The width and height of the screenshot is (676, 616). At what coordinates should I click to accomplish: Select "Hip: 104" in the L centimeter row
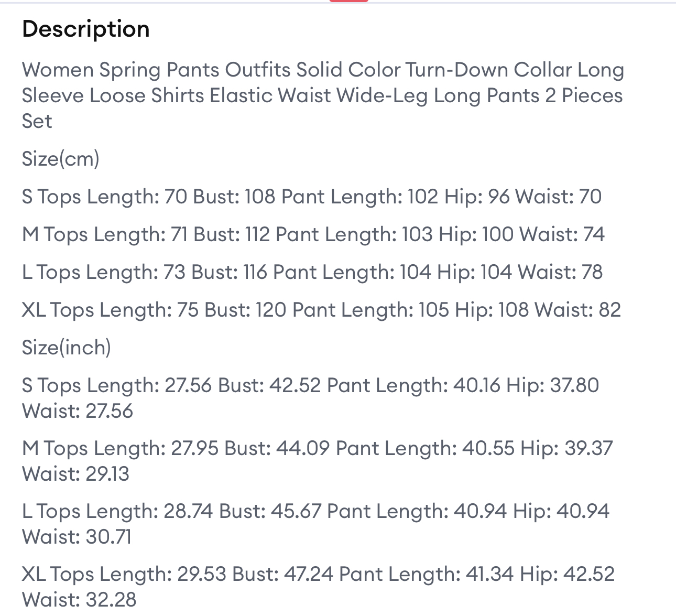[474, 272]
